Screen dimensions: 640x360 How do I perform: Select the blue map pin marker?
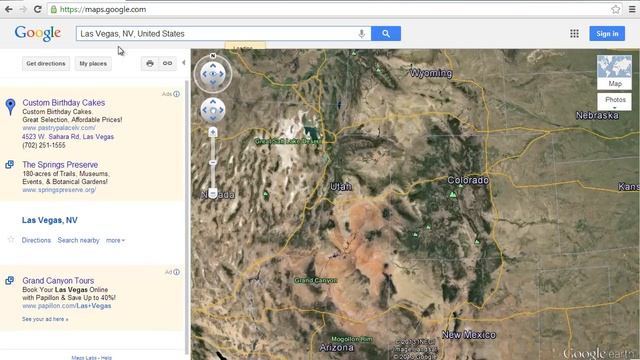click(x=11, y=107)
